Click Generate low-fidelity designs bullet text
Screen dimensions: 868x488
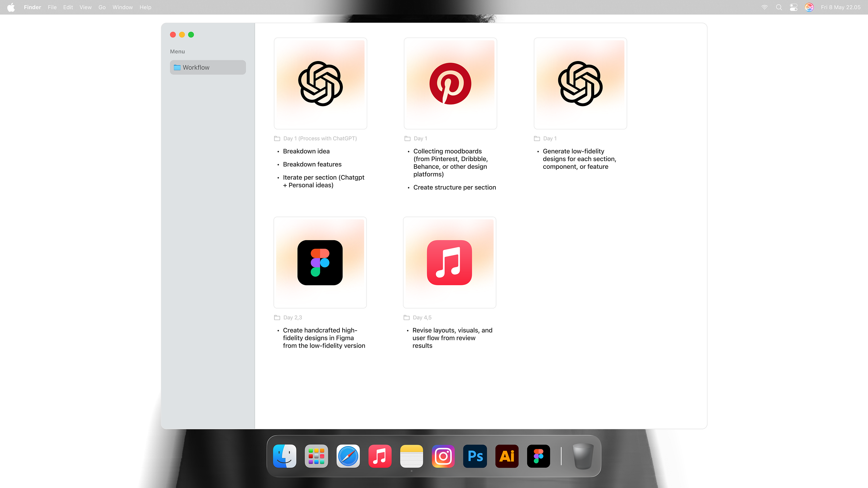(579, 159)
